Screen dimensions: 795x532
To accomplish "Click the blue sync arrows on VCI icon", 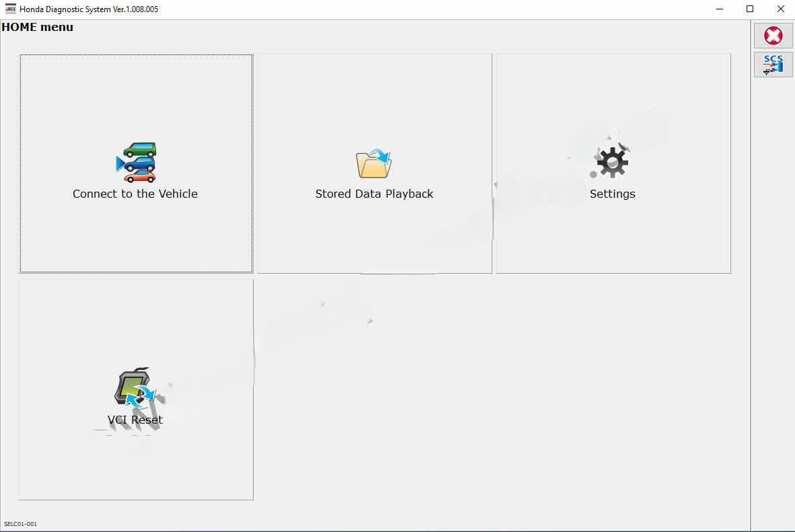I will (142, 397).
